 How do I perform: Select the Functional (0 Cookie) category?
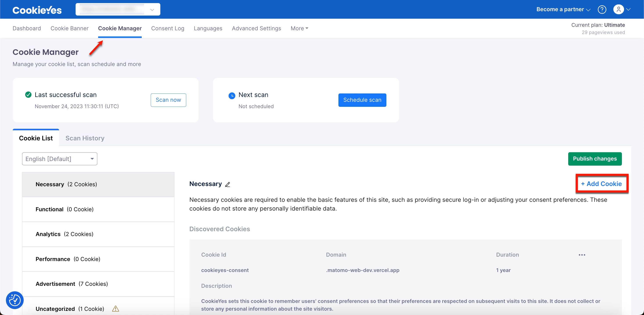[x=98, y=209]
